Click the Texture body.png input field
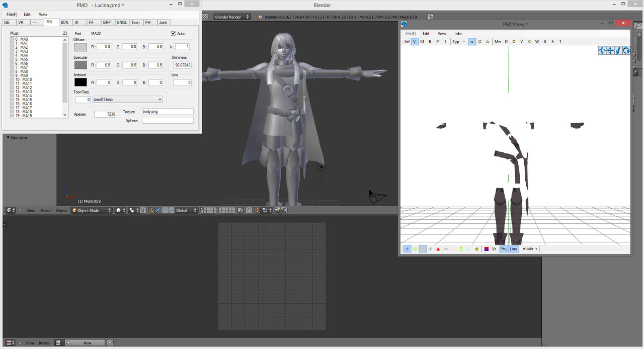 coord(168,112)
